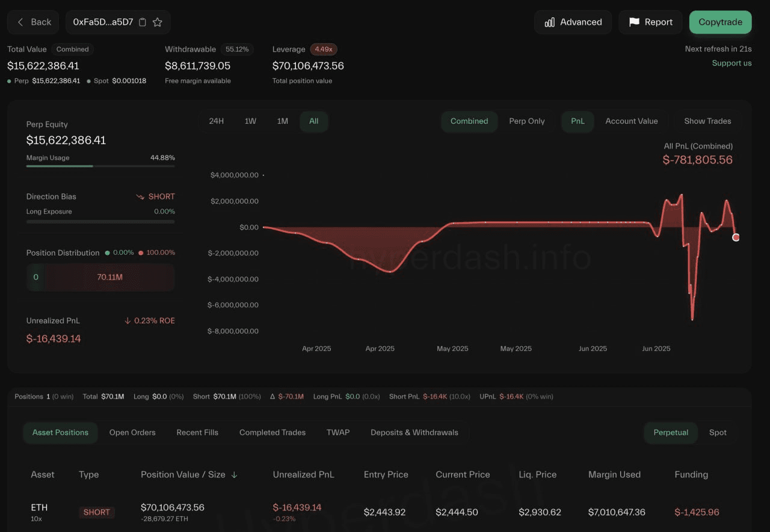Open the Support us link
This screenshot has width=770, height=532.
coord(731,63)
